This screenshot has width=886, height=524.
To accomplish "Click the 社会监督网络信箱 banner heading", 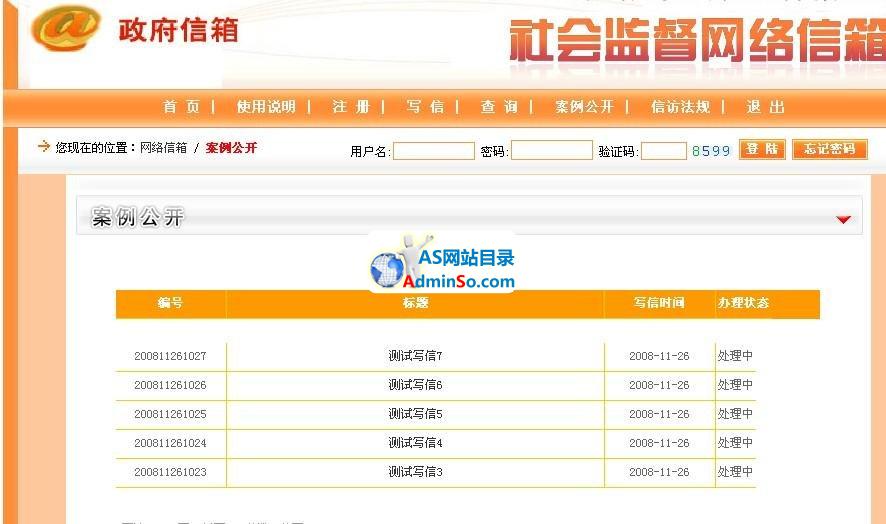I will pos(697,41).
